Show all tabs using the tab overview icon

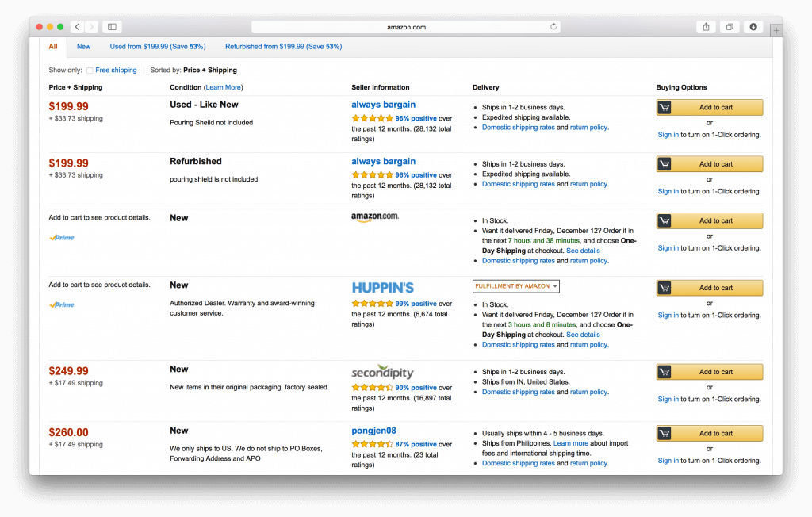(730, 27)
